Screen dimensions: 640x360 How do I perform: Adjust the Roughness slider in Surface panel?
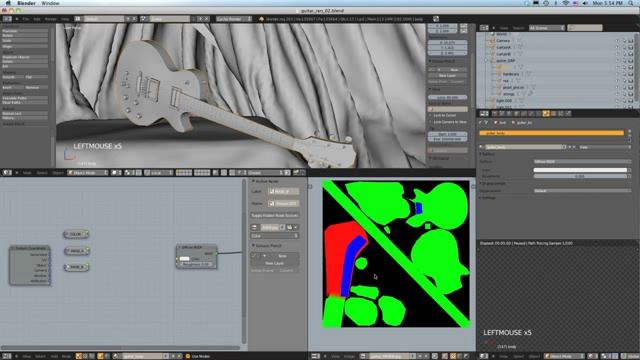pos(580,176)
